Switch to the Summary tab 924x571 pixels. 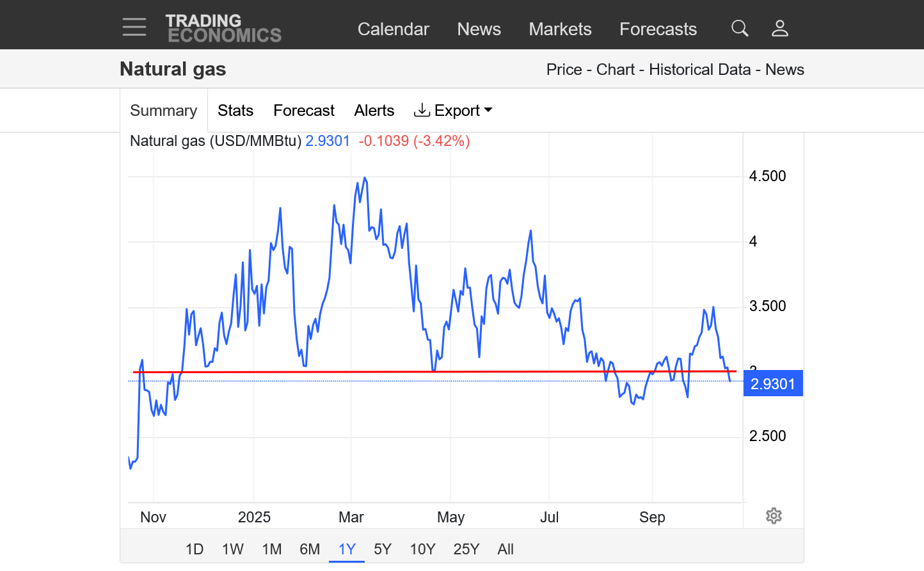[x=164, y=111]
